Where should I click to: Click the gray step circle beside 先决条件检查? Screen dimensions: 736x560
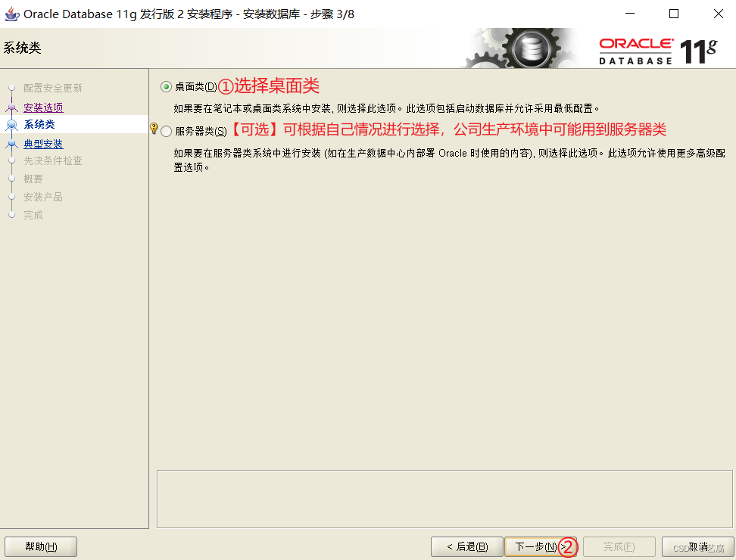11,160
